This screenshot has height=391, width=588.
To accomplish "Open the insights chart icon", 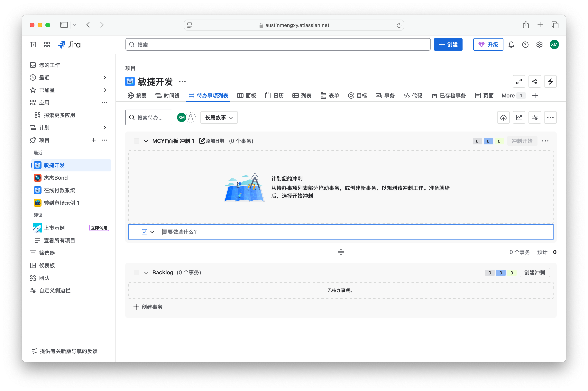I will (519, 117).
